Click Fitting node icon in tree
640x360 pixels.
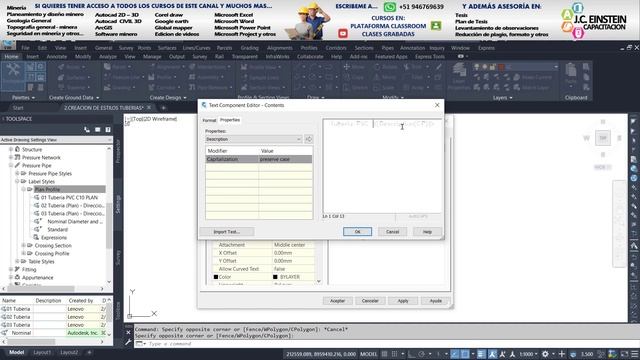[x=17, y=269]
